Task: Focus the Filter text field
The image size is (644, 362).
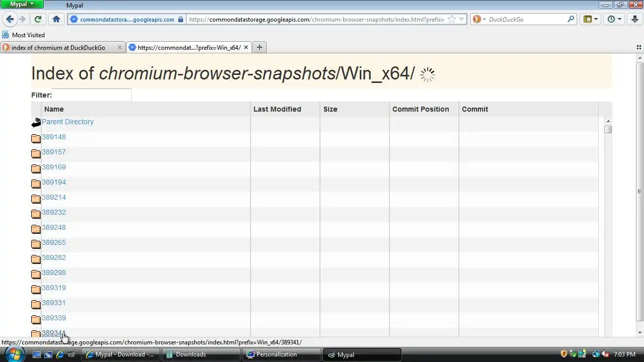Action: (92, 95)
